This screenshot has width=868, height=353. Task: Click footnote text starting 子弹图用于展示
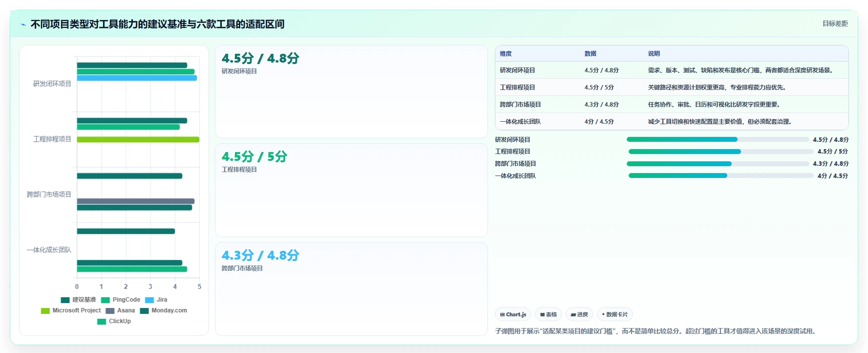(x=656, y=331)
